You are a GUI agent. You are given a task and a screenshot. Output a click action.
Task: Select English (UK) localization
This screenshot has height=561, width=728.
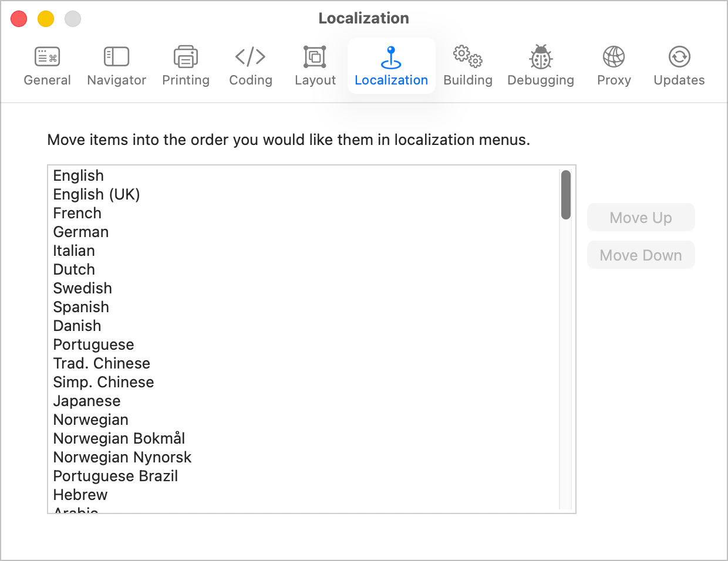pos(96,194)
